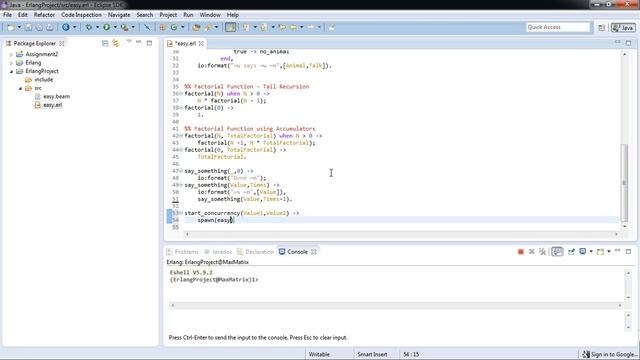Click Sign in to Google status item
The height and width of the screenshot is (360, 640).
[x=610, y=354]
